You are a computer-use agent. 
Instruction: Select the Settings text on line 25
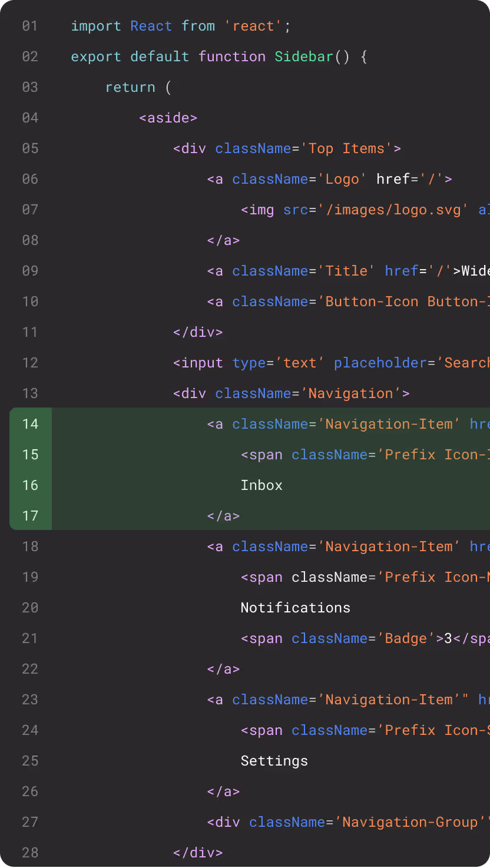274,760
